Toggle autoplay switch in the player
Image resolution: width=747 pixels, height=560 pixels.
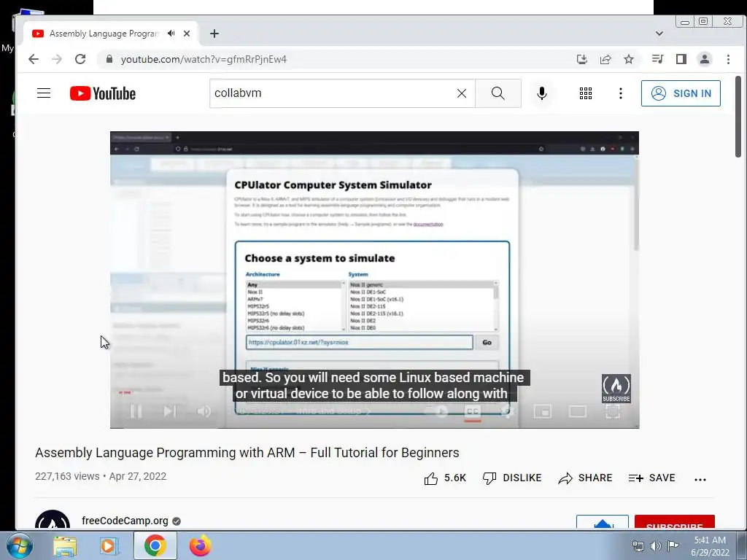pyautogui.click(x=436, y=411)
